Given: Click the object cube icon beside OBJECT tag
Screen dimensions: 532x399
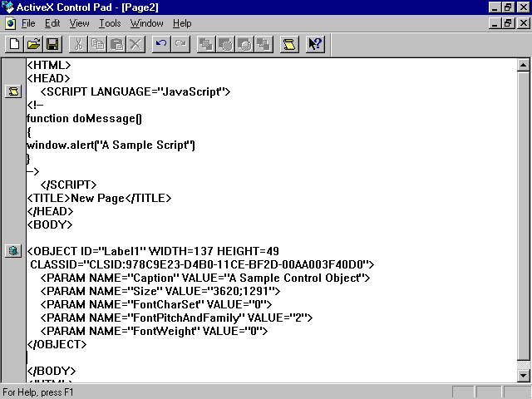Looking at the screenshot, I should click(12, 251).
